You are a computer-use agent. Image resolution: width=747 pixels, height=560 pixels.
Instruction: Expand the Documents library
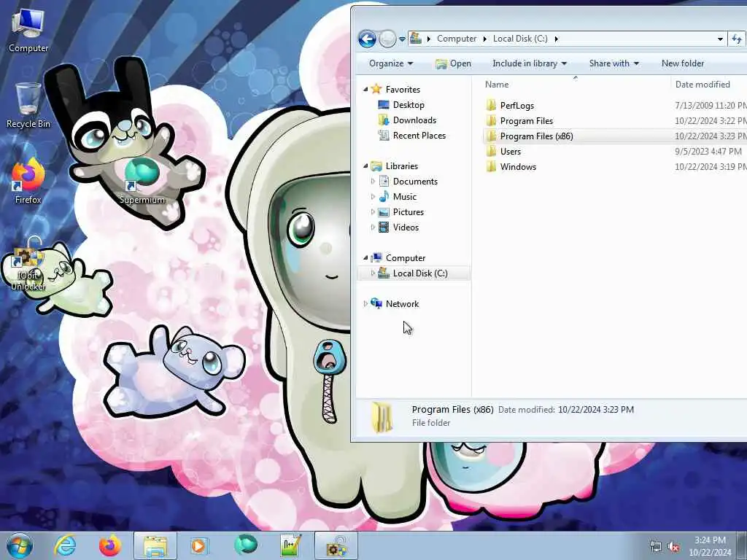pyautogui.click(x=373, y=182)
